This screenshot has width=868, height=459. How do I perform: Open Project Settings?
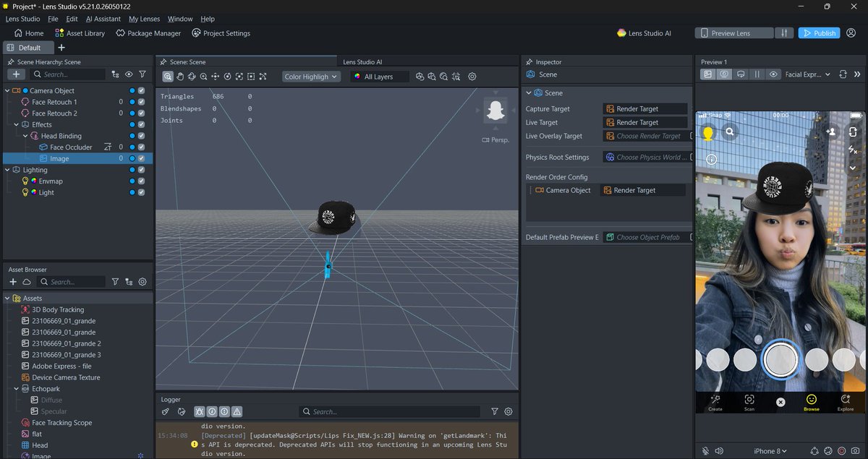click(x=221, y=33)
